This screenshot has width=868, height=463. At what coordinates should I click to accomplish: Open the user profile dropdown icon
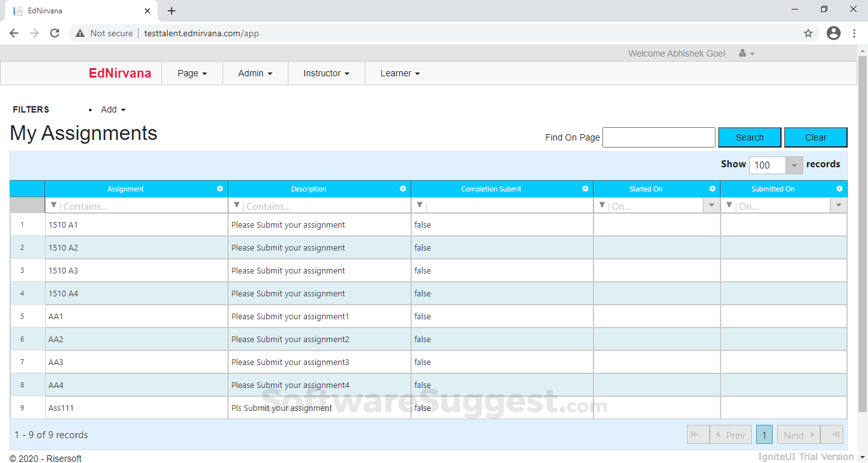(x=747, y=53)
